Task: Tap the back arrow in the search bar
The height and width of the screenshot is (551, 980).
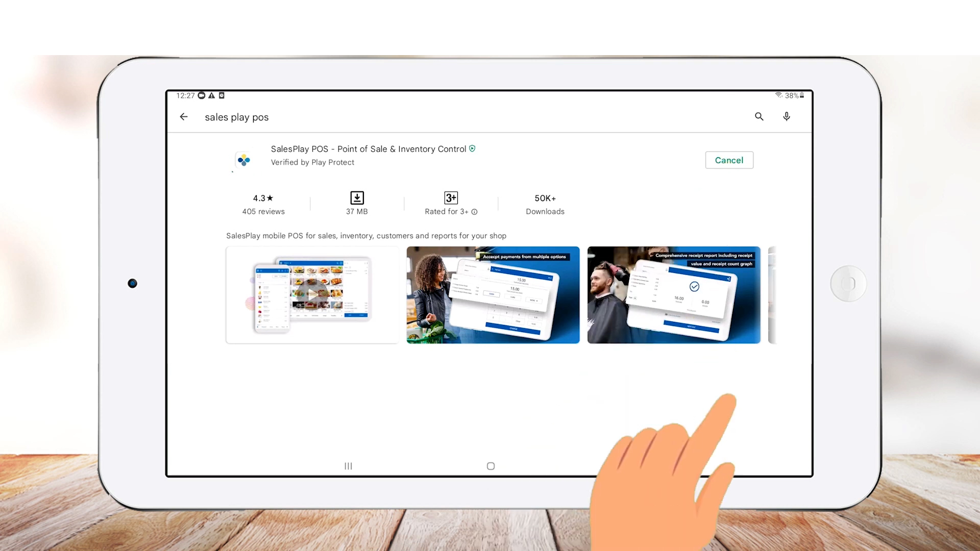Action: (184, 117)
